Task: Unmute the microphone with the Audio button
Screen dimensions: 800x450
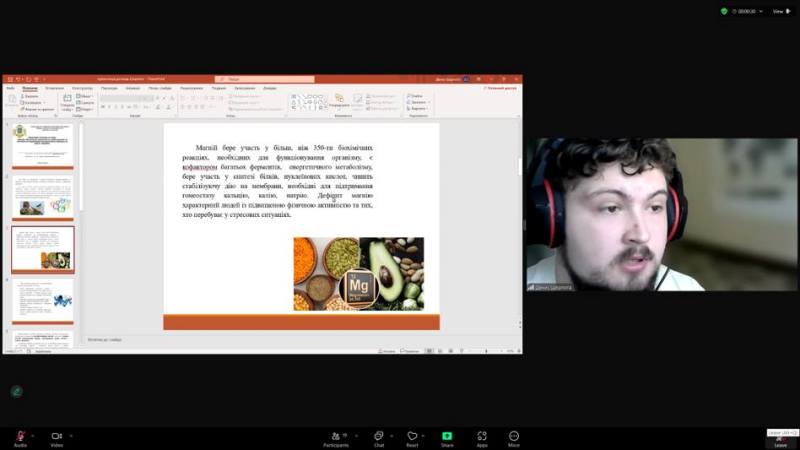Action: (x=20, y=438)
